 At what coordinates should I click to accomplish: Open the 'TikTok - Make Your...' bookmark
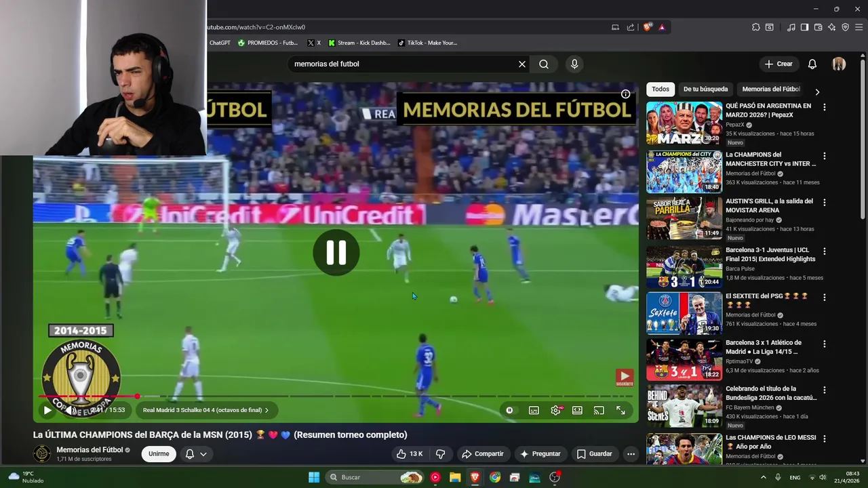(428, 43)
